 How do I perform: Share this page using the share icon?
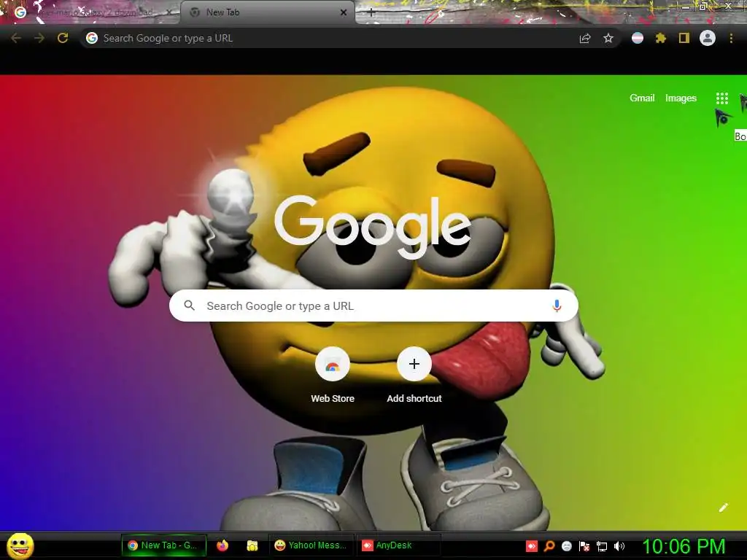(585, 39)
